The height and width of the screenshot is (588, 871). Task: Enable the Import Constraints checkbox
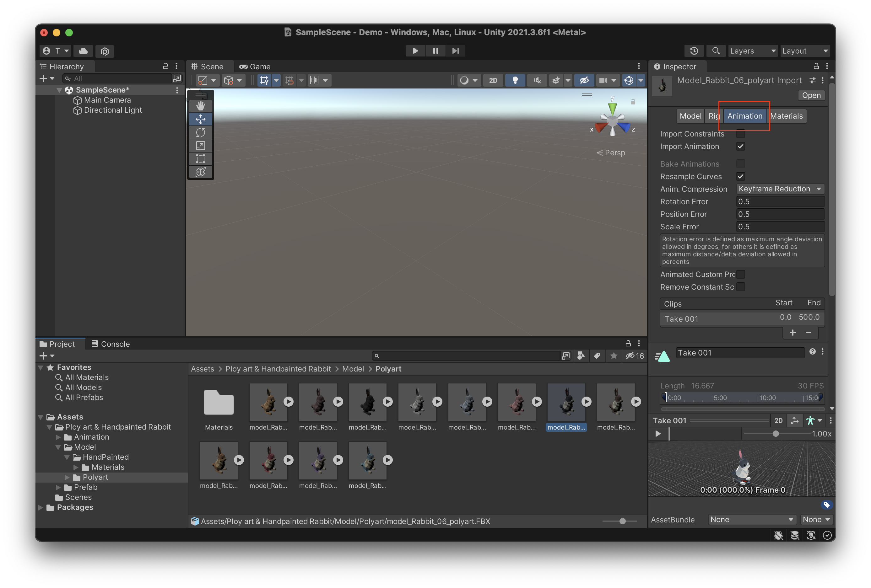tap(741, 134)
